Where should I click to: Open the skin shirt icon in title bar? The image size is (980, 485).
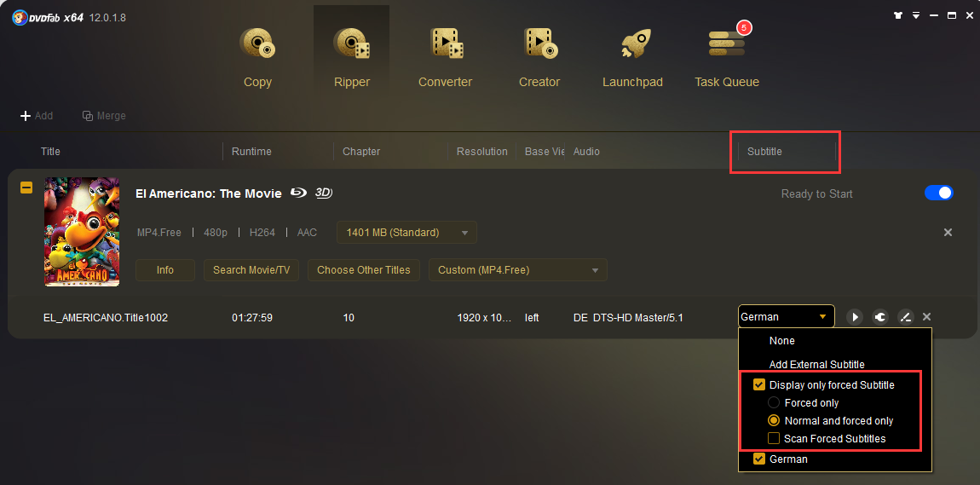point(899,15)
